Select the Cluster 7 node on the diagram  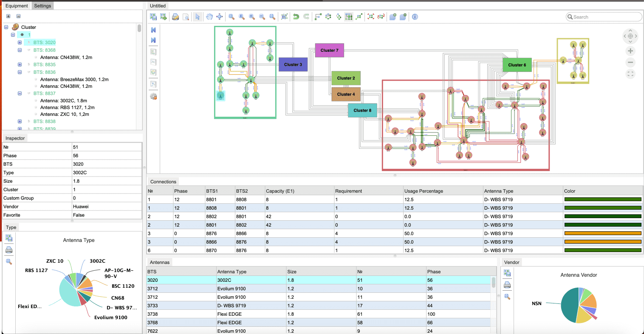click(x=329, y=50)
